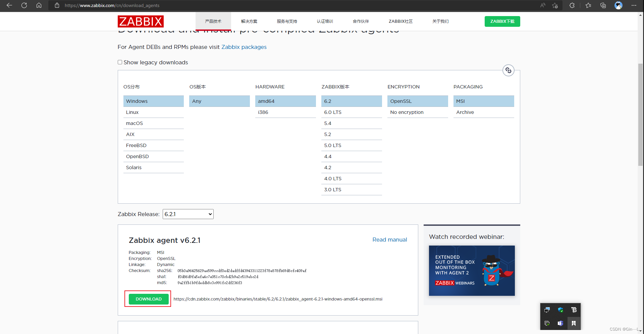
Task: Select No encryption option
Action: (x=418, y=112)
